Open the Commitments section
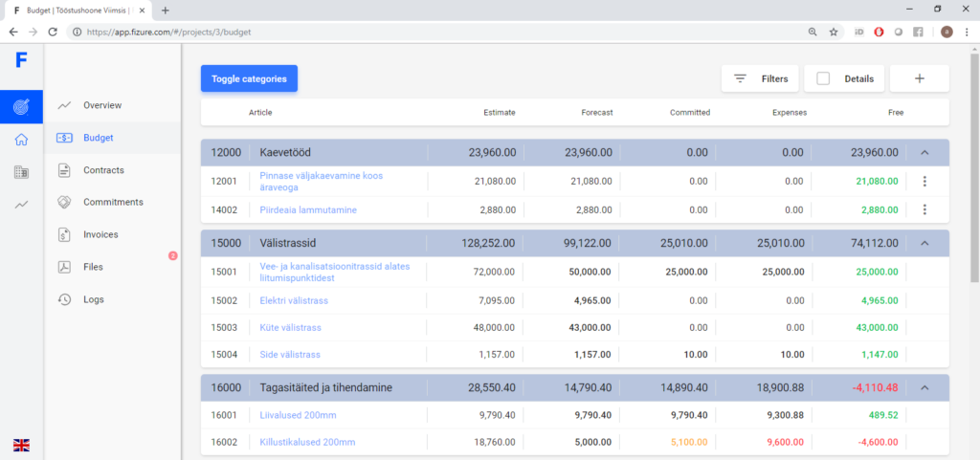Image resolution: width=980 pixels, height=460 pixels. pos(113,202)
